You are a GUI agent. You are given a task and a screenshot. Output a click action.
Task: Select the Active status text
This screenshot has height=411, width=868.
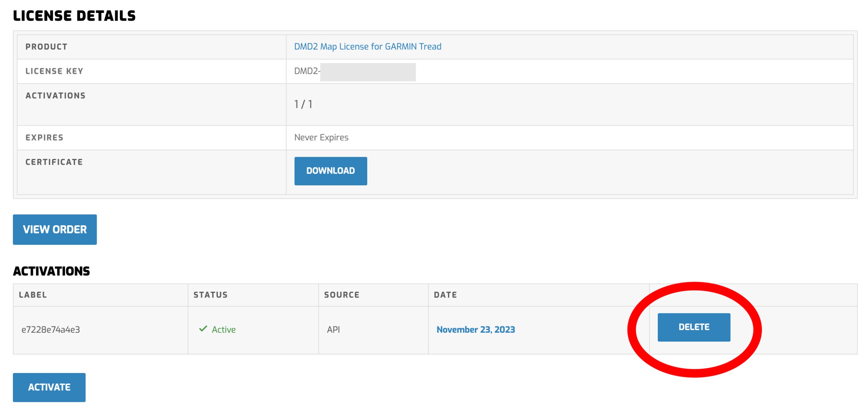[223, 329]
